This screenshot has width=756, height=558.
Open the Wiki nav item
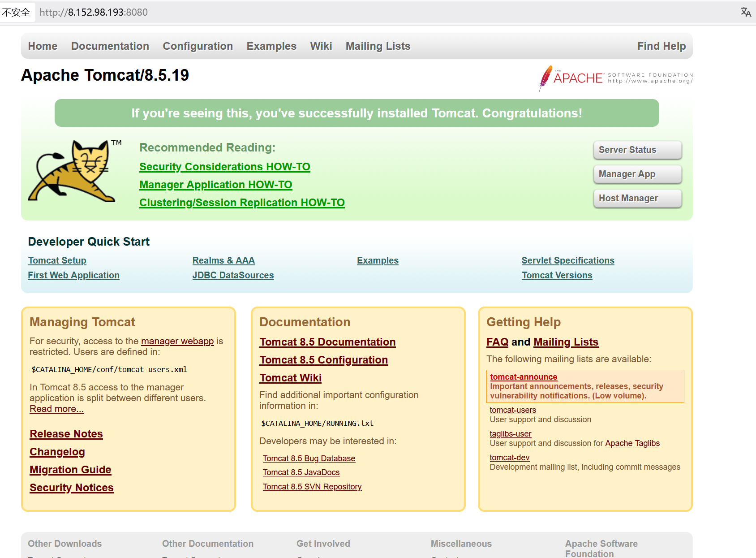point(321,46)
